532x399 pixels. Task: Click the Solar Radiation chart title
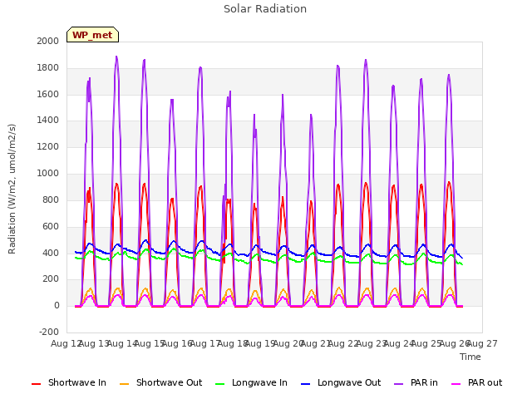click(x=265, y=9)
